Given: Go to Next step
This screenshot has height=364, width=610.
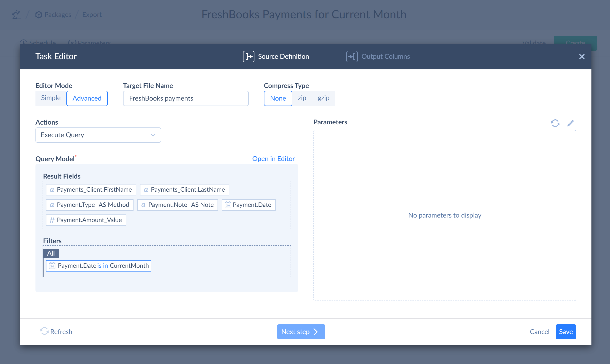Looking at the screenshot, I should pyautogui.click(x=301, y=332).
